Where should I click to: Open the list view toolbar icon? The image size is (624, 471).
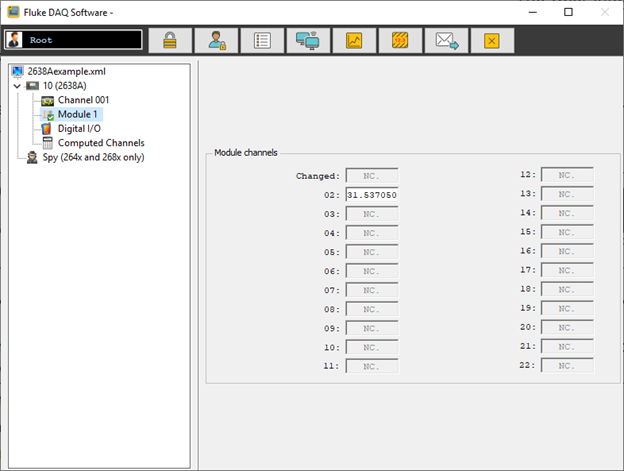262,40
